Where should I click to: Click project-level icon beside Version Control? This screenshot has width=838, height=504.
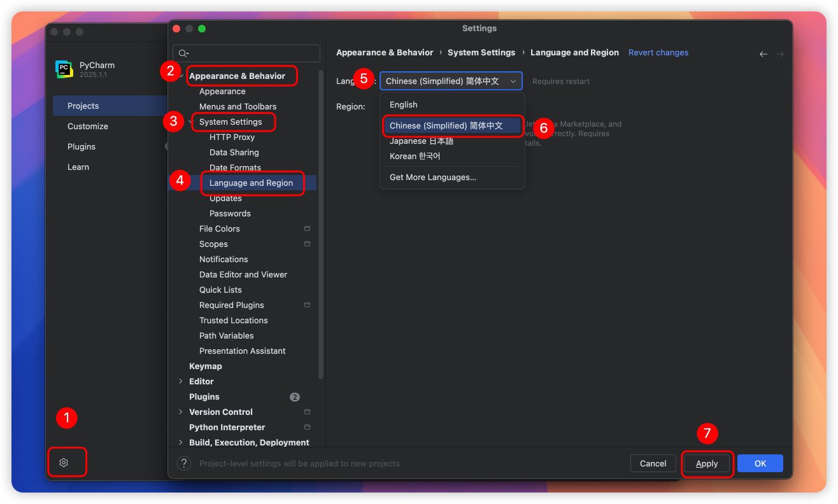click(307, 412)
